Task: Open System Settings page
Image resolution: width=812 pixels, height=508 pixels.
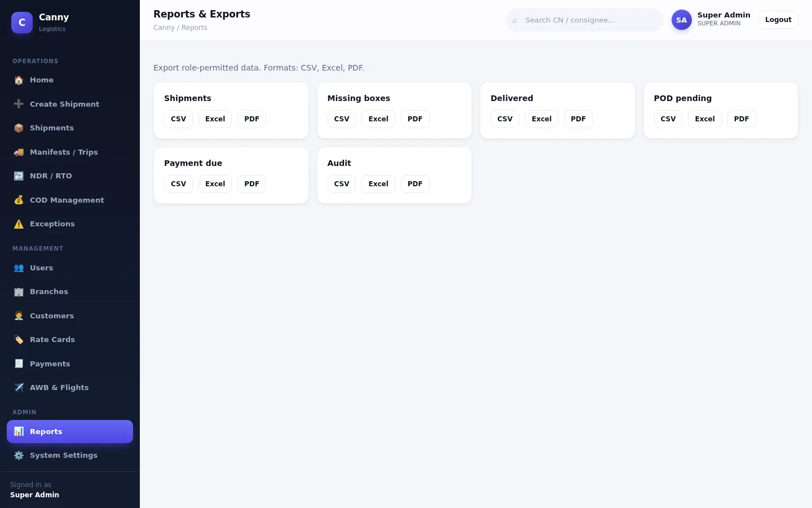Action: point(70,456)
